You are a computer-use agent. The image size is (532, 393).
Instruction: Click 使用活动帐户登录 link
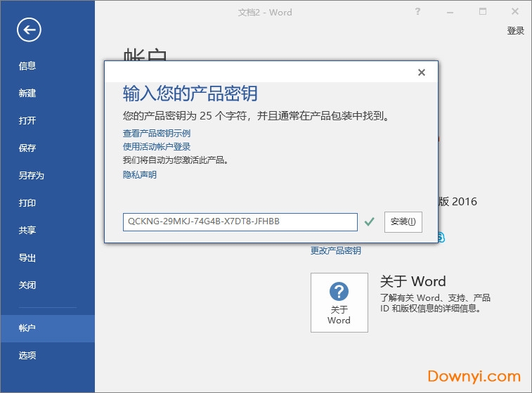(x=157, y=147)
